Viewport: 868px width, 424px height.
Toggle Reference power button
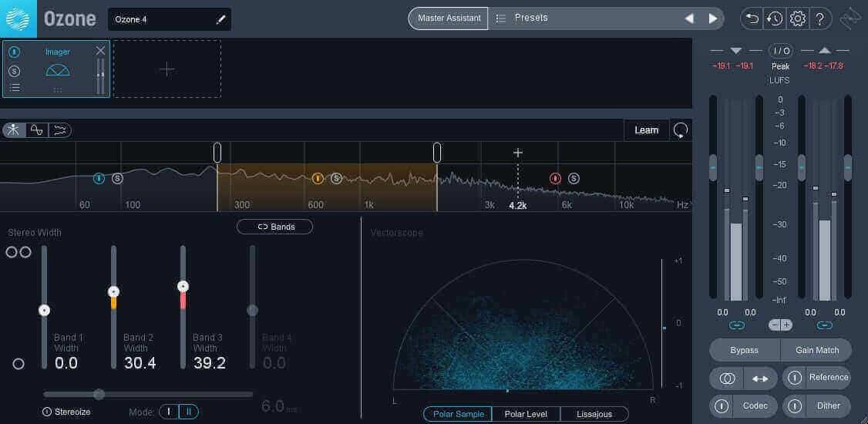point(795,378)
